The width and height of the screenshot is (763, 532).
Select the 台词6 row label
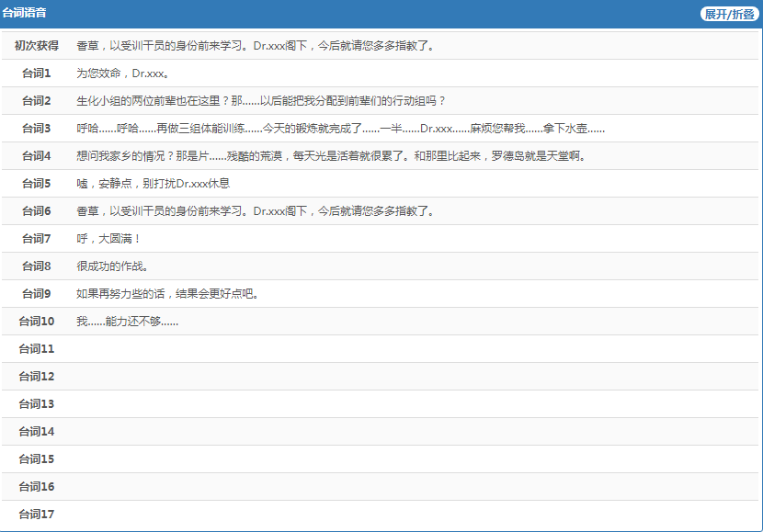37,211
